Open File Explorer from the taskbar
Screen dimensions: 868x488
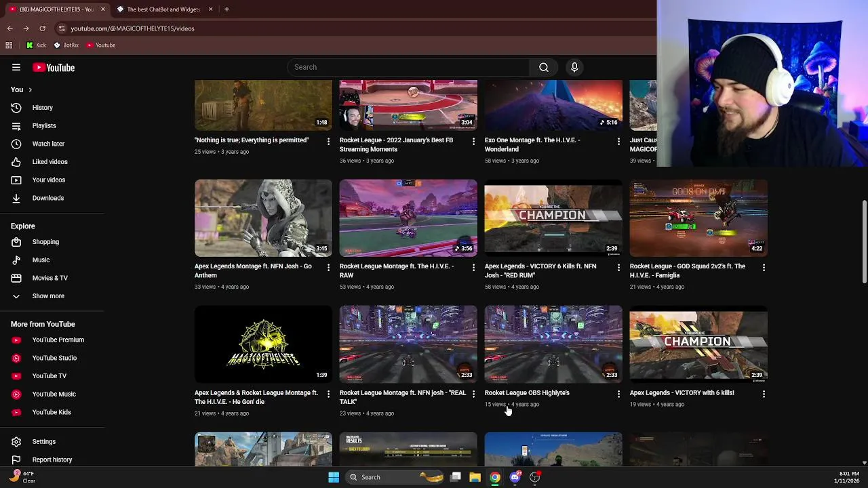475,477
